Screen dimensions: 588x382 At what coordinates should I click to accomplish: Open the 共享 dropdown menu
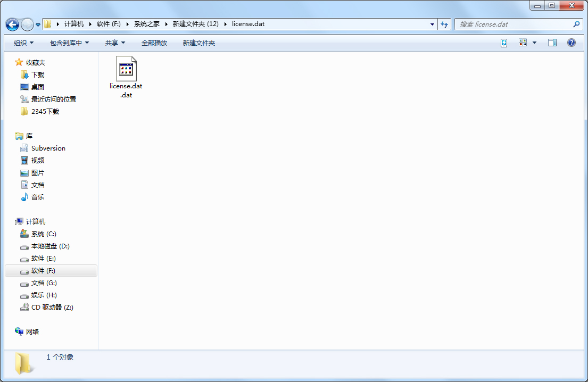115,43
